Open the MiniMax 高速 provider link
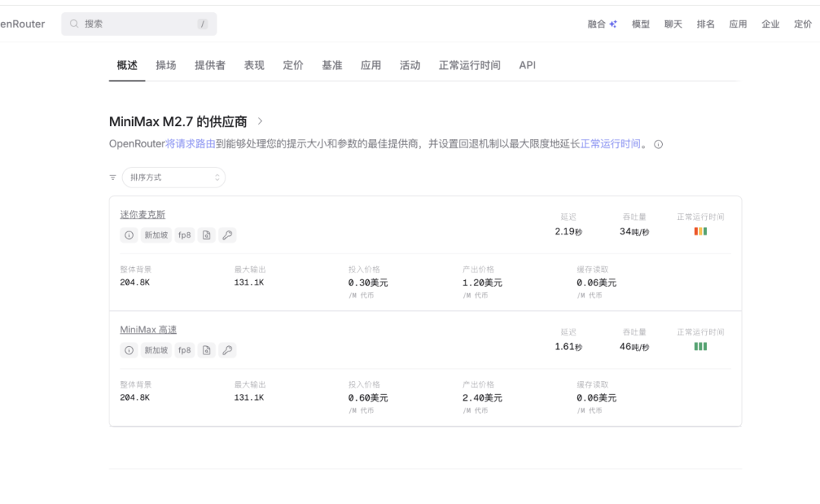The height and width of the screenshot is (504, 820). pyautogui.click(x=148, y=330)
